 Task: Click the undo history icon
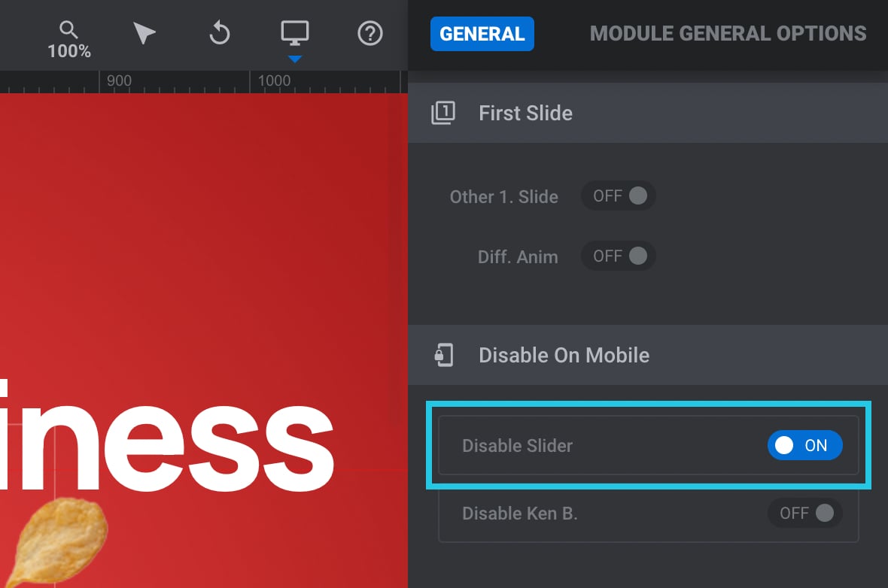pyautogui.click(x=220, y=33)
